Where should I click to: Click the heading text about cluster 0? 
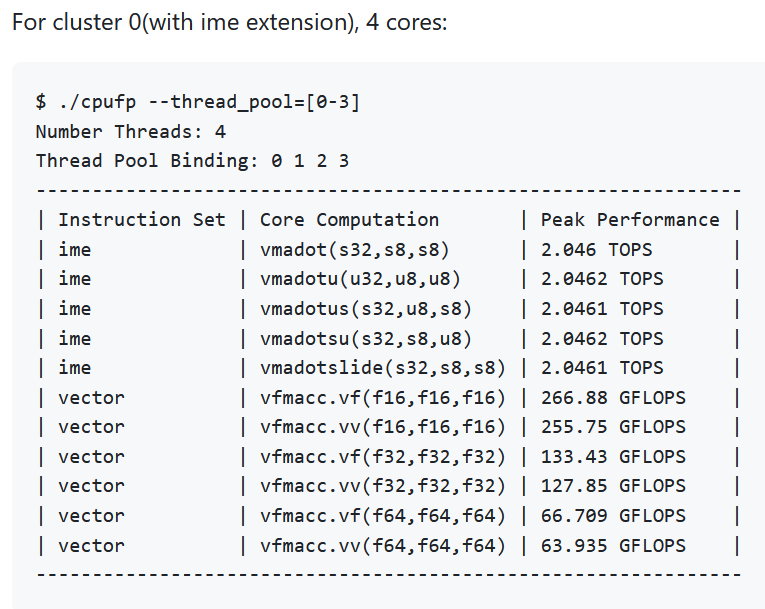pyautogui.click(x=229, y=22)
